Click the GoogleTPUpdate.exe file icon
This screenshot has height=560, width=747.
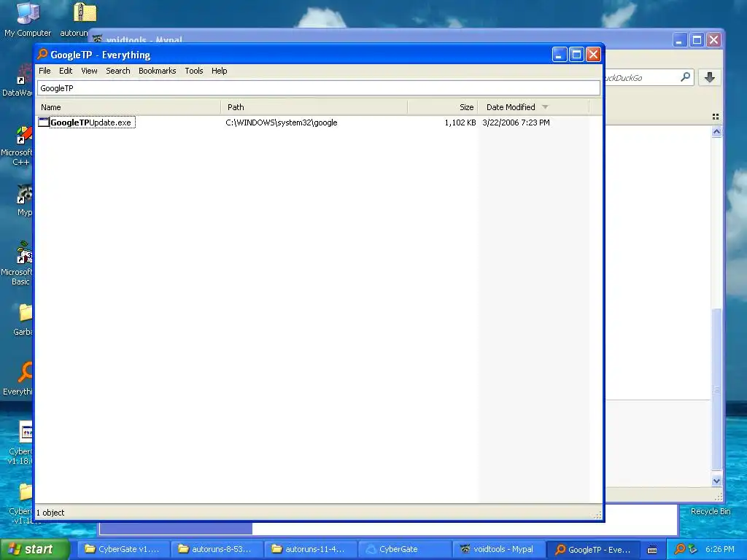44,122
